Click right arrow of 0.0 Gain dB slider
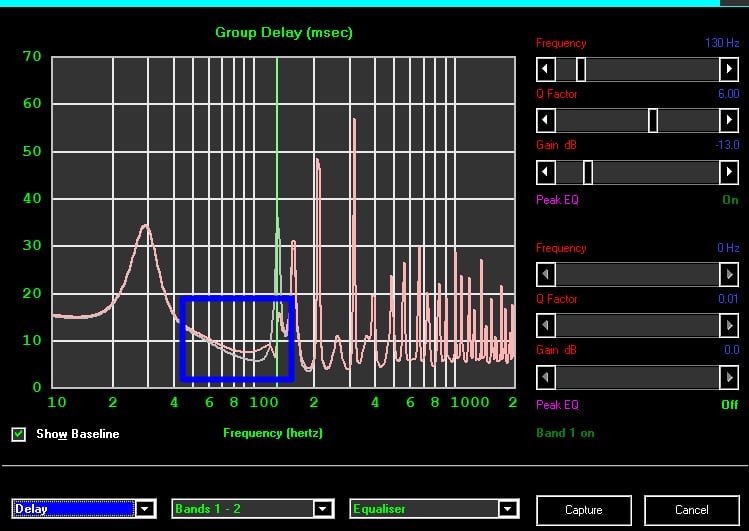 click(729, 377)
